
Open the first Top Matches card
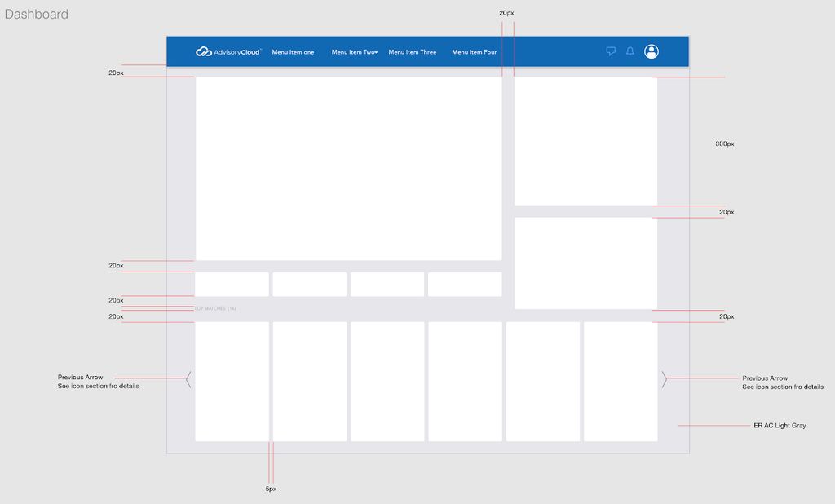(231, 381)
